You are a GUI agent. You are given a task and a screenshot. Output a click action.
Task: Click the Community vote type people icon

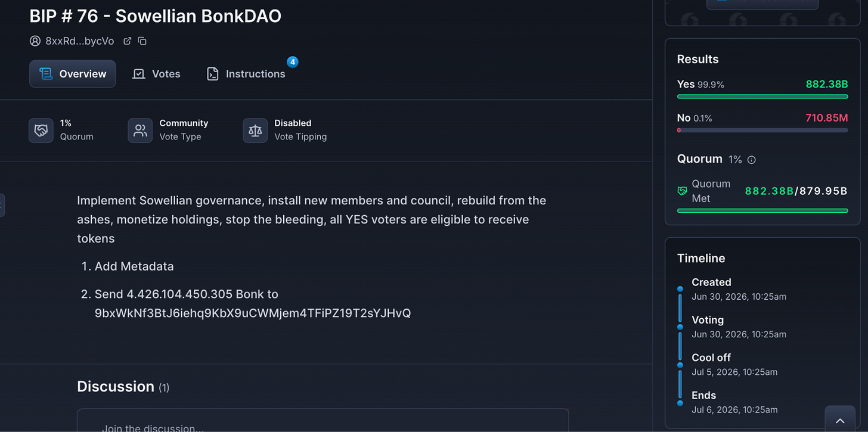tap(140, 130)
